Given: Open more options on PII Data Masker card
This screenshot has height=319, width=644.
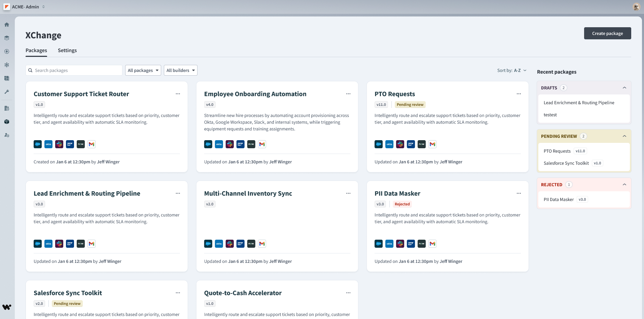Looking at the screenshot, I should point(519,193).
